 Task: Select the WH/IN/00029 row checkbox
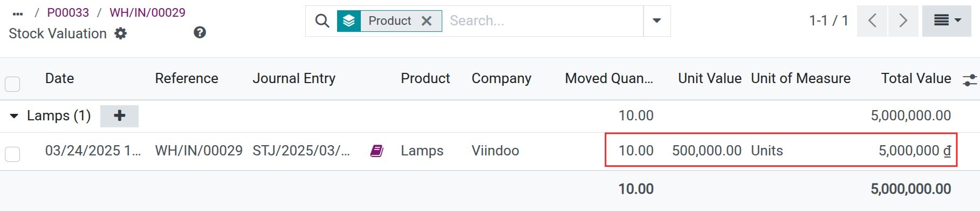click(12, 154)
